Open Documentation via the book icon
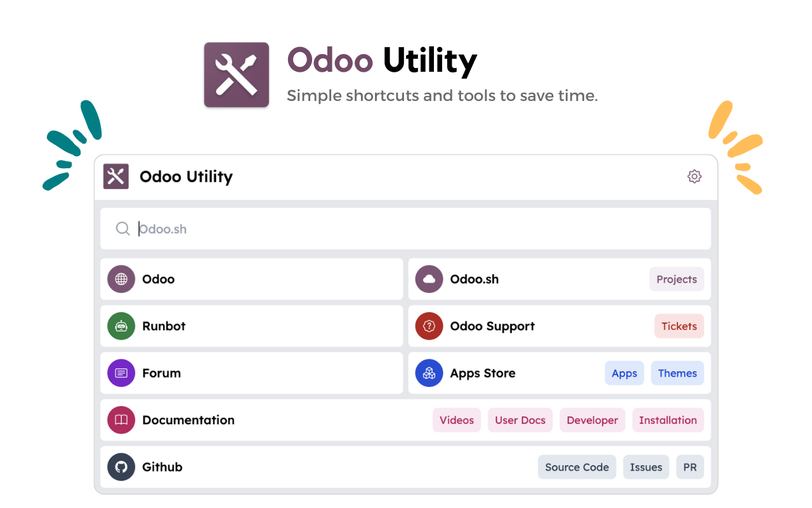This screenshot has height=508, width=812. click(x=121, y=420)
